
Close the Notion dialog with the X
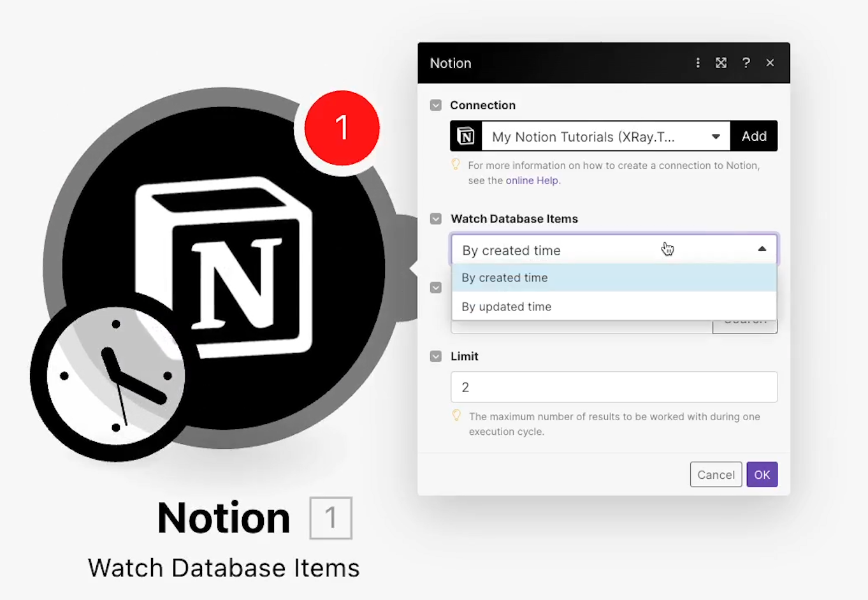[x=770, y=62]
